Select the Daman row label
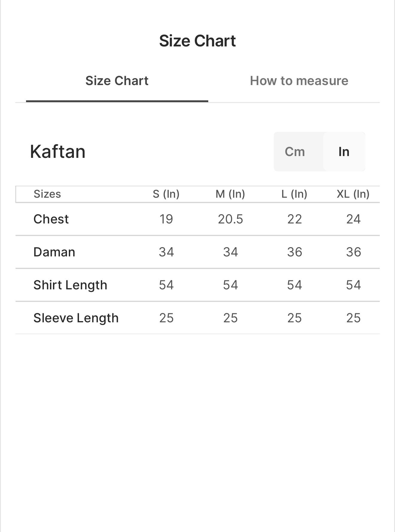The width and height of the screenshot is (395, 532). pyautogui.click(x=54, y=252)
